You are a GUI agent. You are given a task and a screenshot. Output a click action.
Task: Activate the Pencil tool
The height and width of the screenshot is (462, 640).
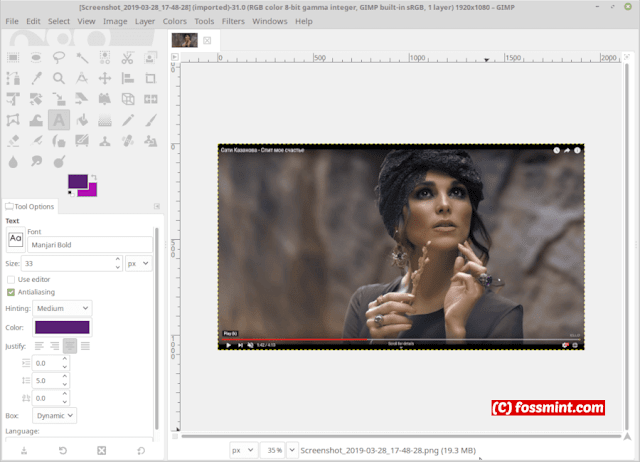(x=128, y=120)
